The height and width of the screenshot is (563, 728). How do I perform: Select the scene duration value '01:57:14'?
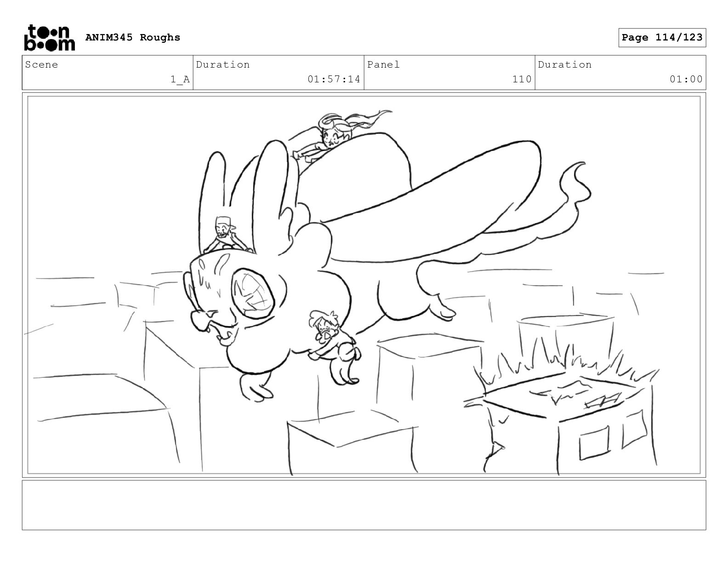click(x=334, y=79)
